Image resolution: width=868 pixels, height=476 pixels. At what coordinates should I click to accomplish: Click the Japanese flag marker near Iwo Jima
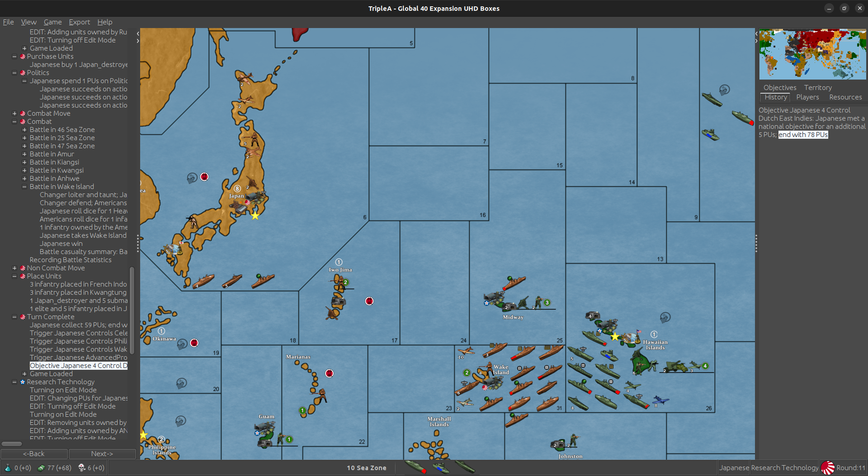click(x=369, y=301)
